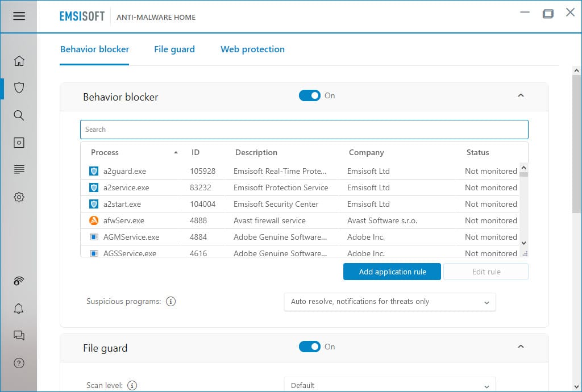This screenshot has height=392, width=582.
Task: Open the Scan magnifier sidebar icon
Action: tap(19, 115)
